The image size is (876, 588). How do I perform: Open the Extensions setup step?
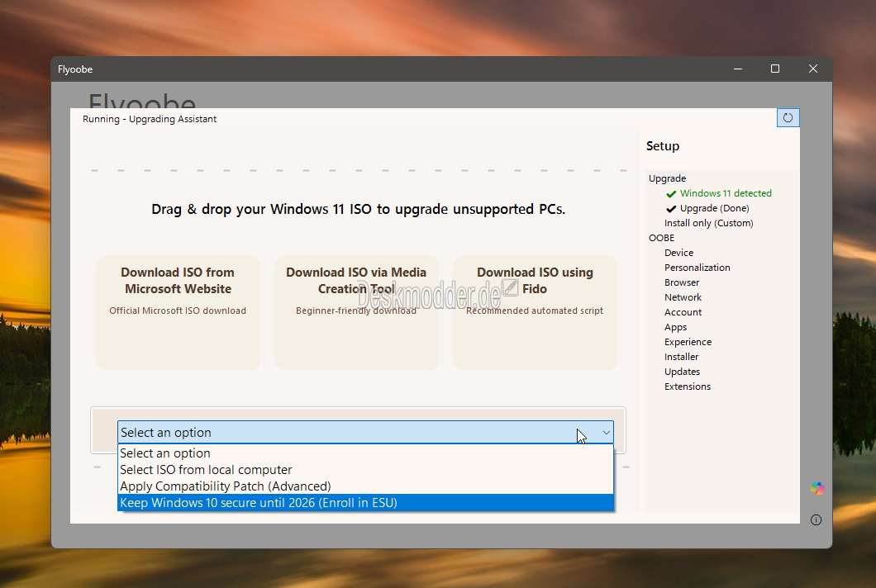(x=688, y=386)
